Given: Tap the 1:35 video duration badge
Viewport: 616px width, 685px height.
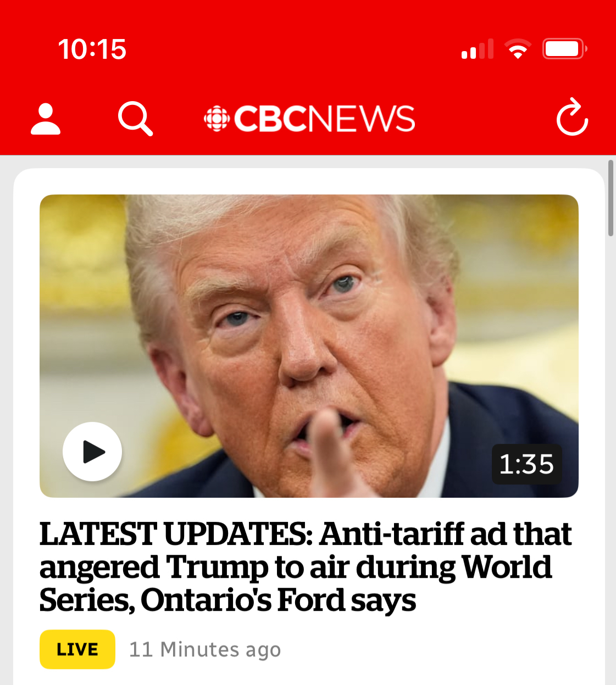Looking at the screenshot, I should 526,464.
